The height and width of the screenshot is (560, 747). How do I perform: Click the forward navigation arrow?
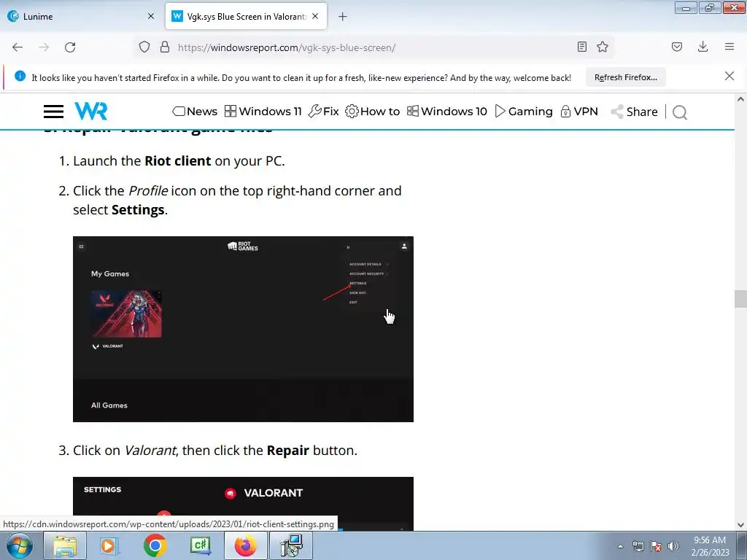coord(44,47)
